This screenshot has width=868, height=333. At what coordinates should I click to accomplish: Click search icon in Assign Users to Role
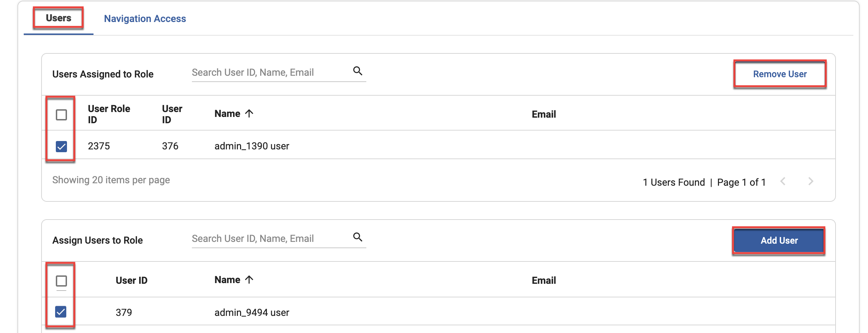(x=358, y=237)
